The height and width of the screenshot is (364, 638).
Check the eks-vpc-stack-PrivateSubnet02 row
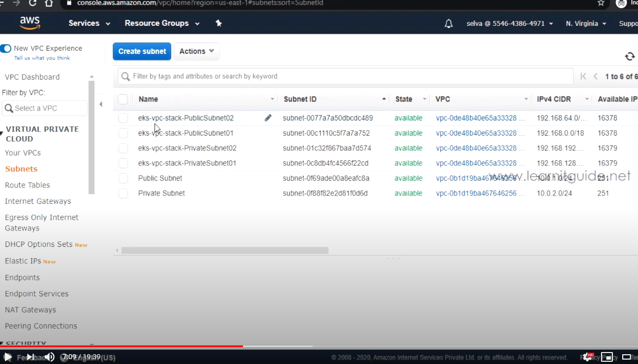(x=123, y=148)
